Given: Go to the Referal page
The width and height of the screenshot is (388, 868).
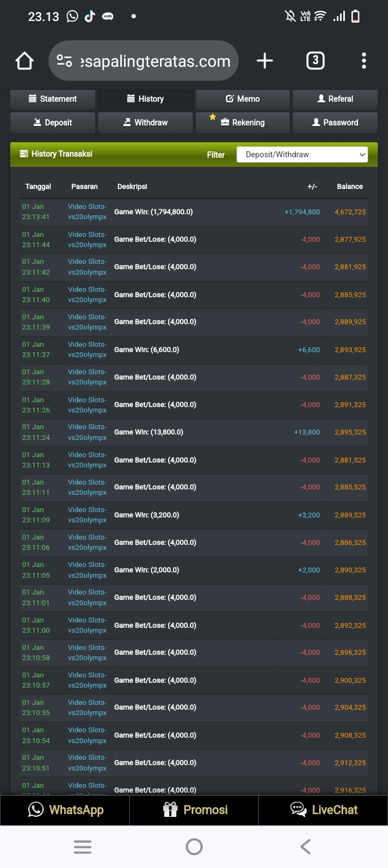Looking at the screenshot, I should coord(335,99).
